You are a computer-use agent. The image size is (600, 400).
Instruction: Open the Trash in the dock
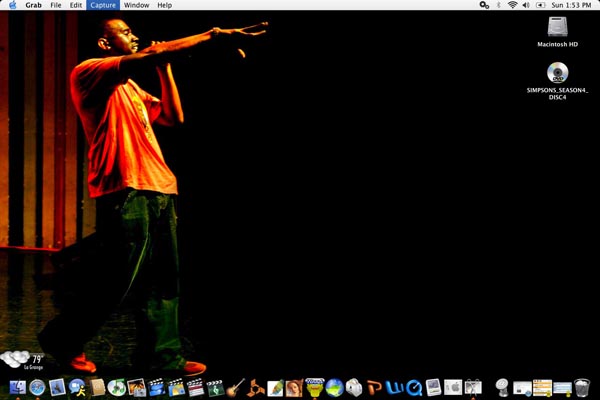click(x=582, y=388)
